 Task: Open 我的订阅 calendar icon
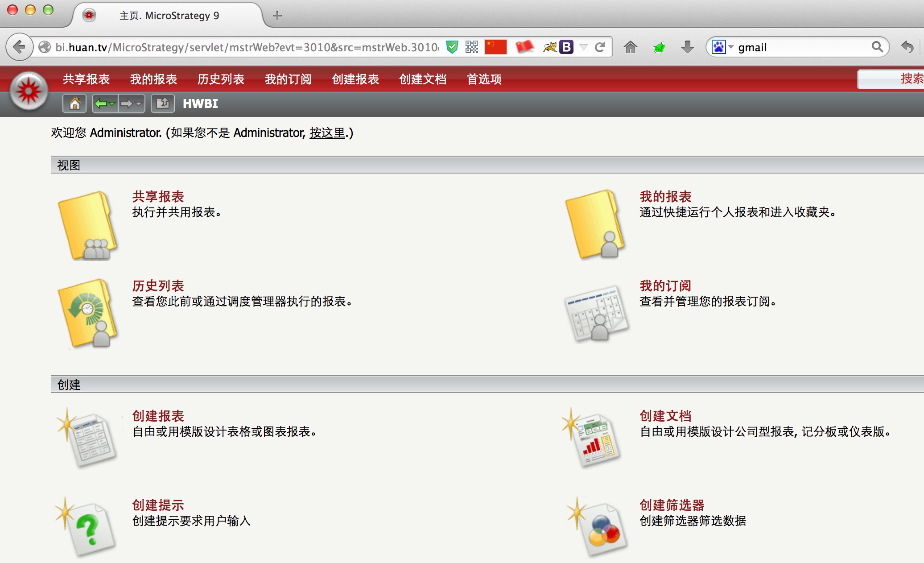597,314
